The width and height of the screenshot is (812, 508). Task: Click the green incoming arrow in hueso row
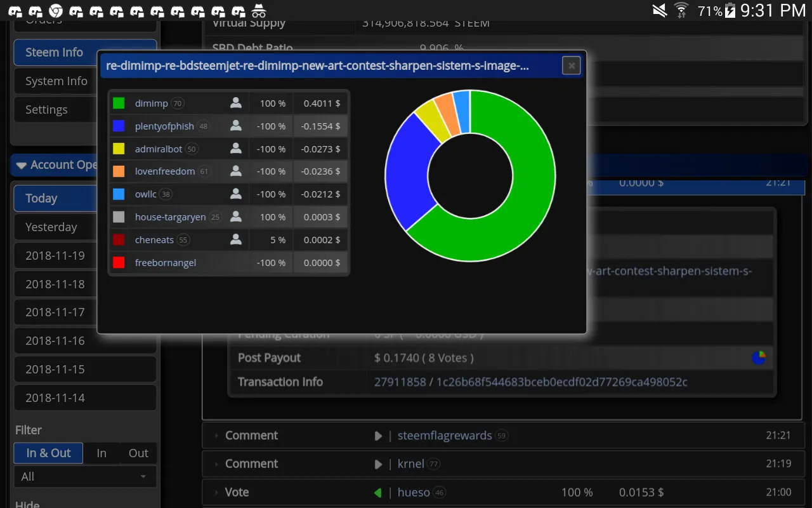click(378, 492)
